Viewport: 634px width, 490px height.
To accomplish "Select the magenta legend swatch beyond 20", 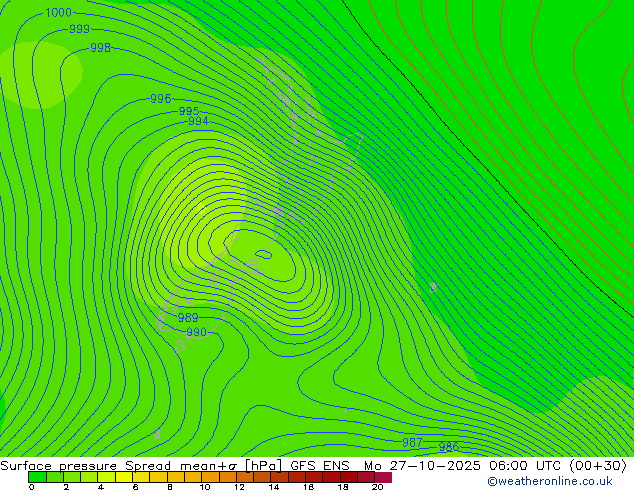I will pyautogui.click(x=383, y=477).
